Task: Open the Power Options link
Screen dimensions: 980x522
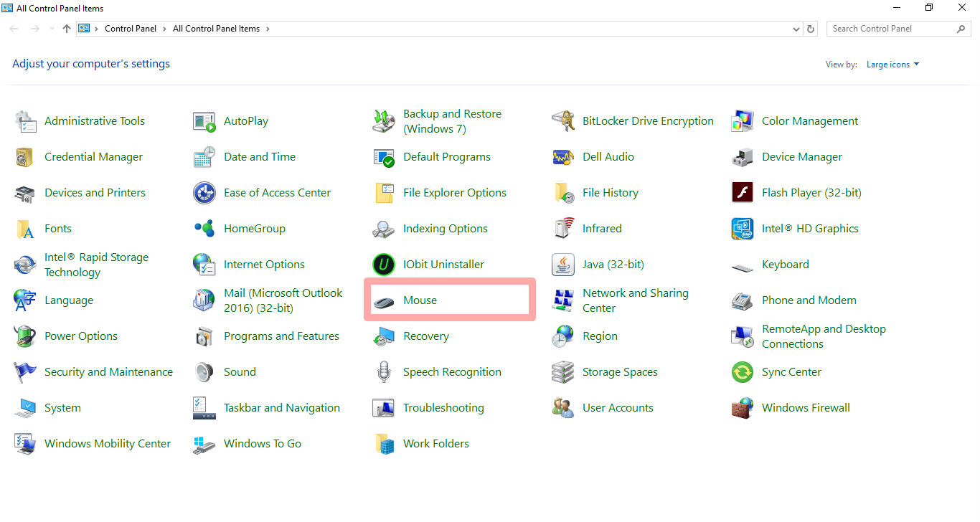Action: (x=81, y=336)
